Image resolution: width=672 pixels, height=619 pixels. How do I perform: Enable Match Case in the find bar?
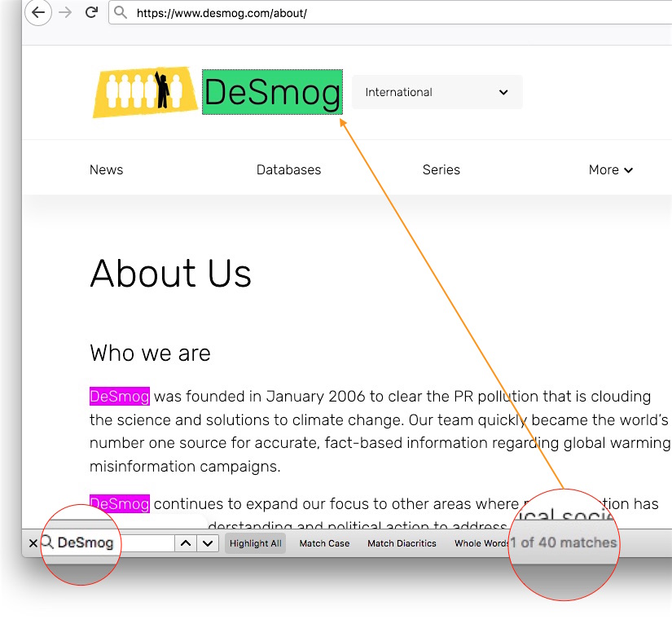[324, 543]
